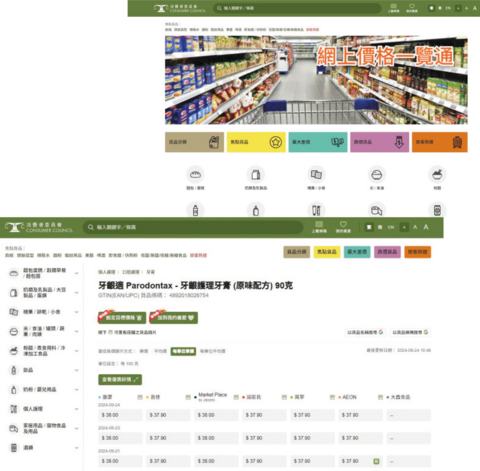Image resolution: width=480 pixels, height=471 pixels.
Task: Open 糖果/餅乾/小食 snack icon in sidebar
Action: coord(14,312)
